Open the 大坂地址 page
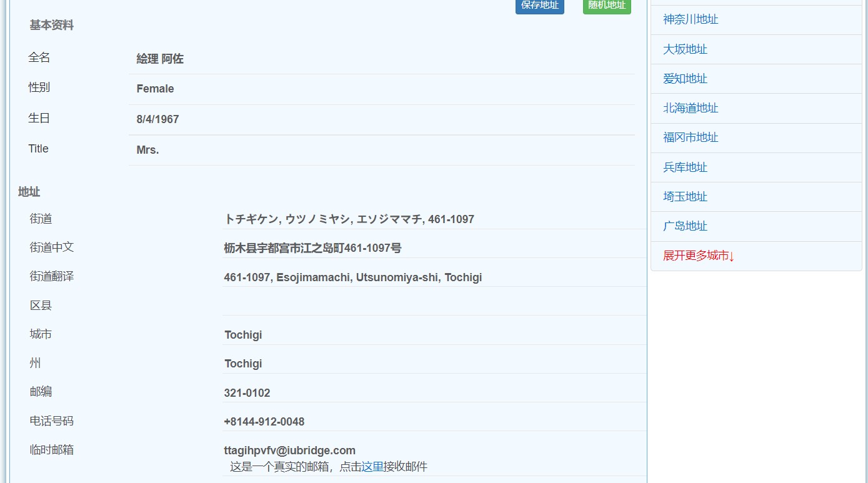 click(684, 49)
